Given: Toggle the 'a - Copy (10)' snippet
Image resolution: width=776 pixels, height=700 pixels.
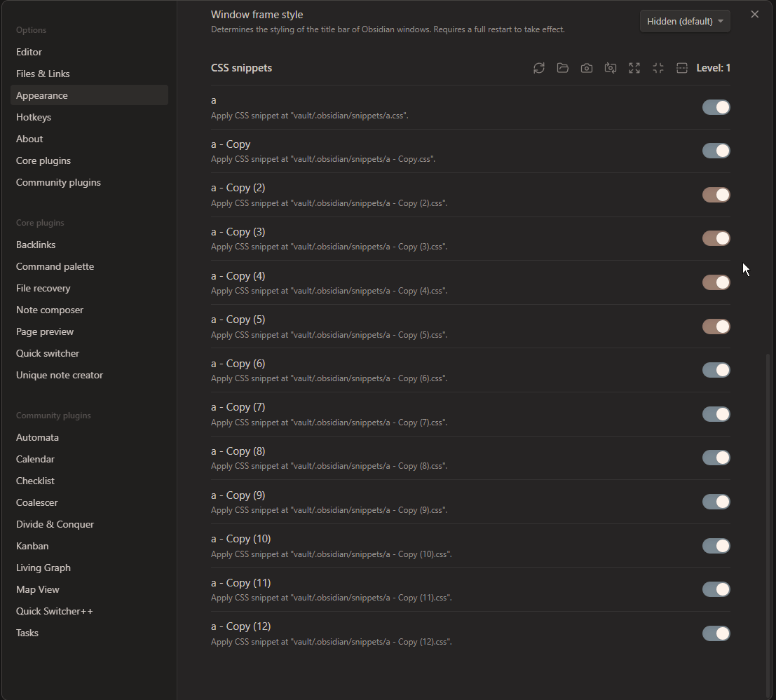Looking at the screenshot, I should point(716,546).
